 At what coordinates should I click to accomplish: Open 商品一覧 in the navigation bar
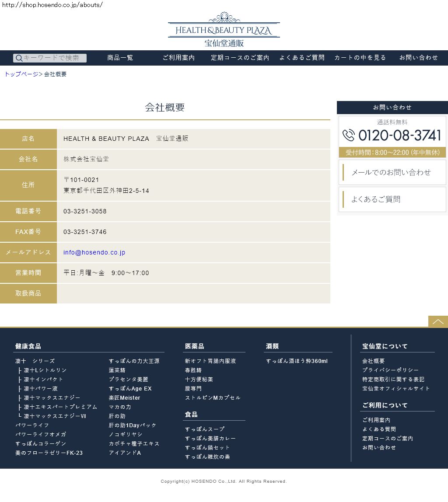(x=120, y=58)
